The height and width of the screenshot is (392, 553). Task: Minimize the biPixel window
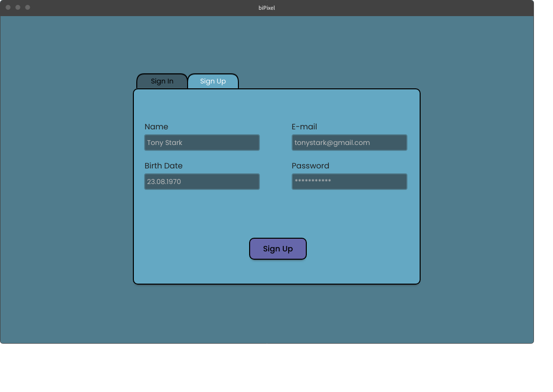pos(18,7)
